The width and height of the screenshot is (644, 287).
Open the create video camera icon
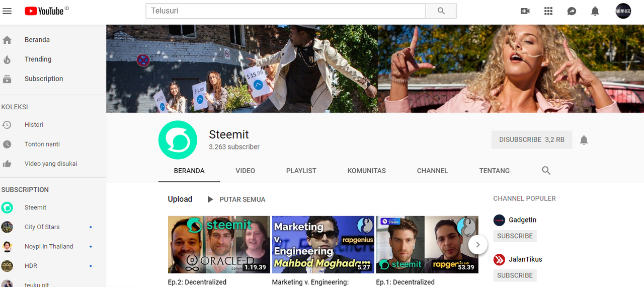pyautogui.click(x=525, y=11)
